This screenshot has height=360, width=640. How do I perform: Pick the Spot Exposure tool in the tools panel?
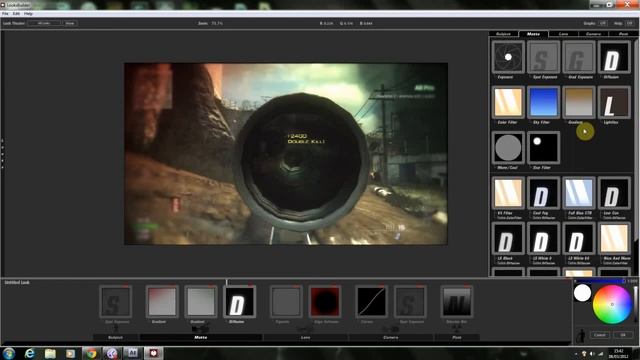[543, 57]
